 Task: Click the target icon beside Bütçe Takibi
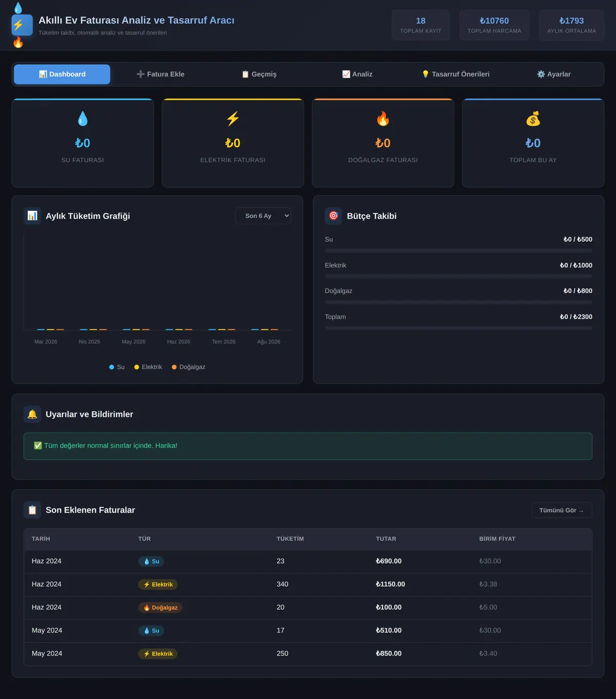tap(334, 216)
